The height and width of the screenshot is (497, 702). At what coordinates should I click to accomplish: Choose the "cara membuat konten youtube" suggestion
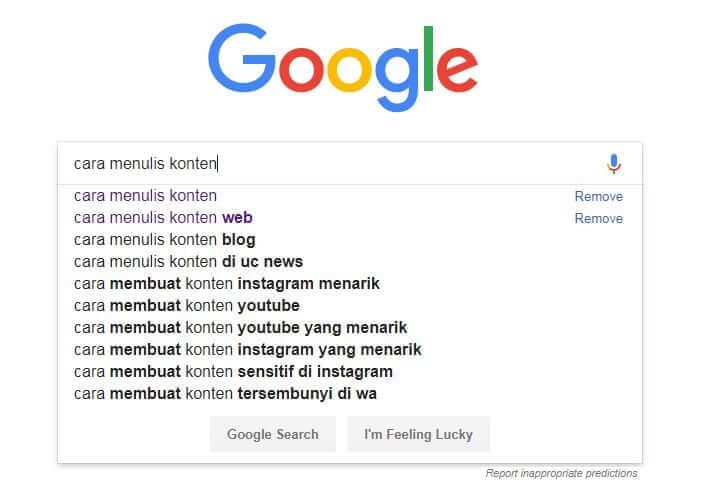[187, 306]
